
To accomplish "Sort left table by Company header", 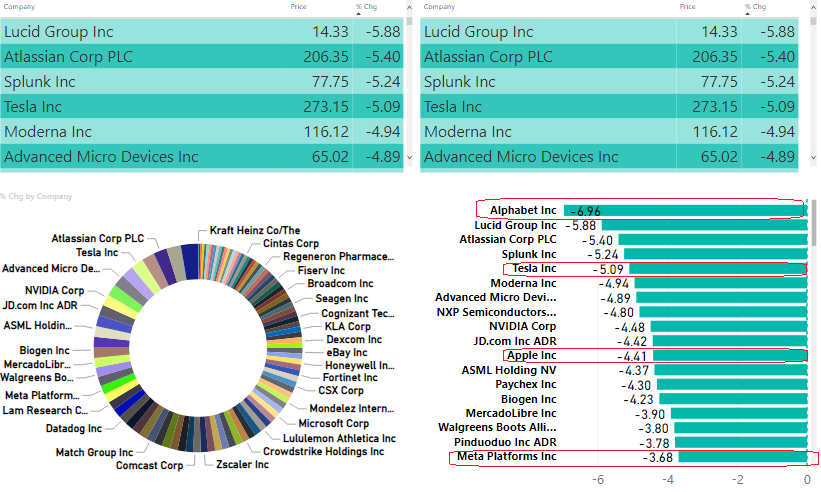I will coord(19,7).
